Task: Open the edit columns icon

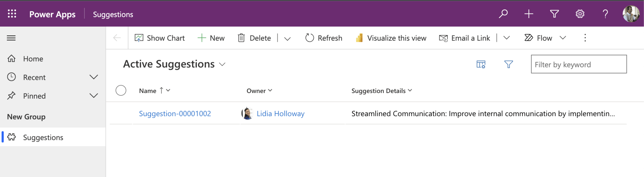Action: [x=481, y=64]
